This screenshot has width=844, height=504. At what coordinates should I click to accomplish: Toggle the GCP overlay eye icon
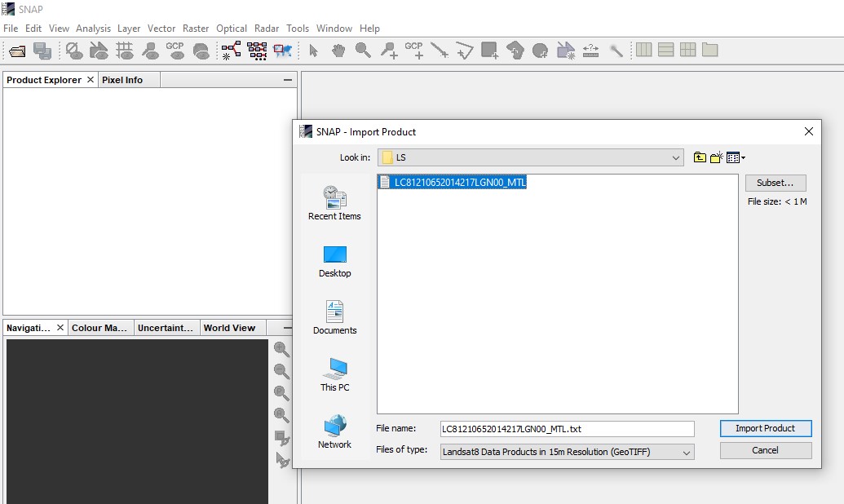(175, 51)
